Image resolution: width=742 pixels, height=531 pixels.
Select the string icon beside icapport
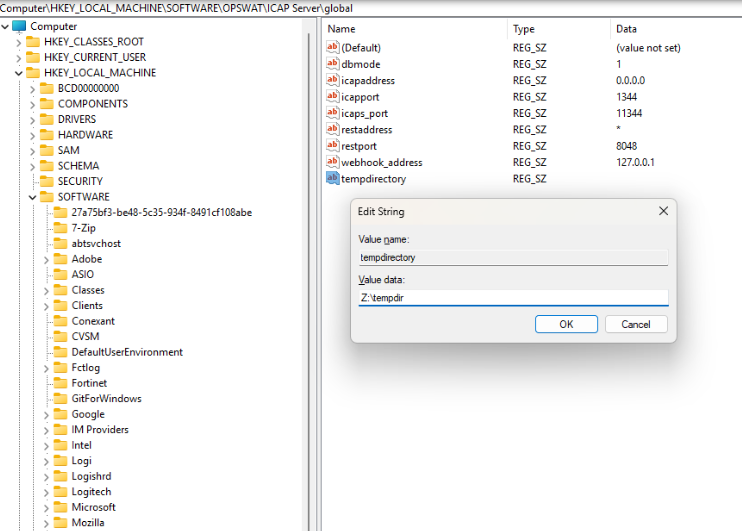[333, 97]
